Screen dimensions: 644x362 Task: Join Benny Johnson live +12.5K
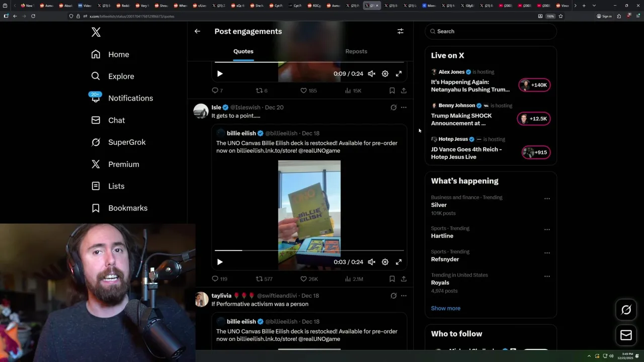[x=534, y=119]
